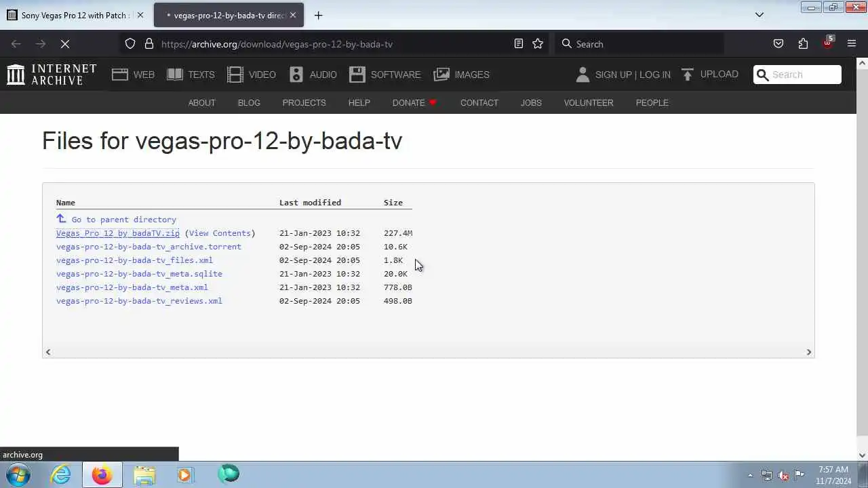868x488 pixels.
Task: Open Windows Media Player taskbar icon
Action: 185,474
